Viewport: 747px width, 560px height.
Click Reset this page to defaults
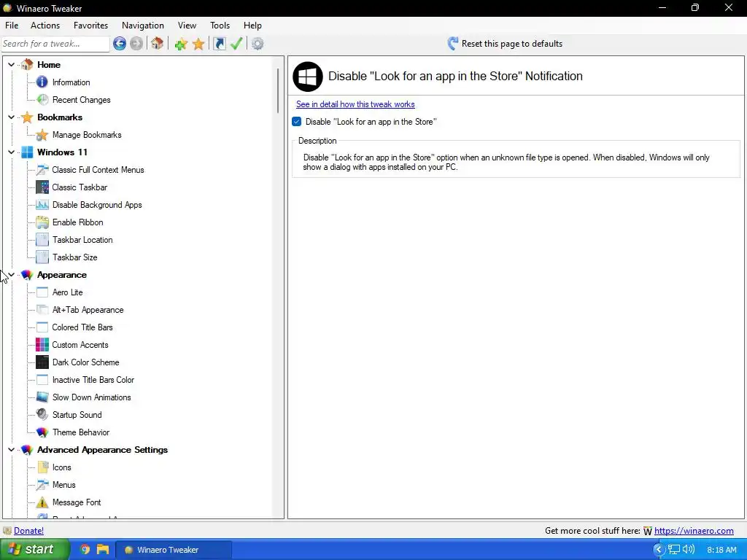click(505, 44)
